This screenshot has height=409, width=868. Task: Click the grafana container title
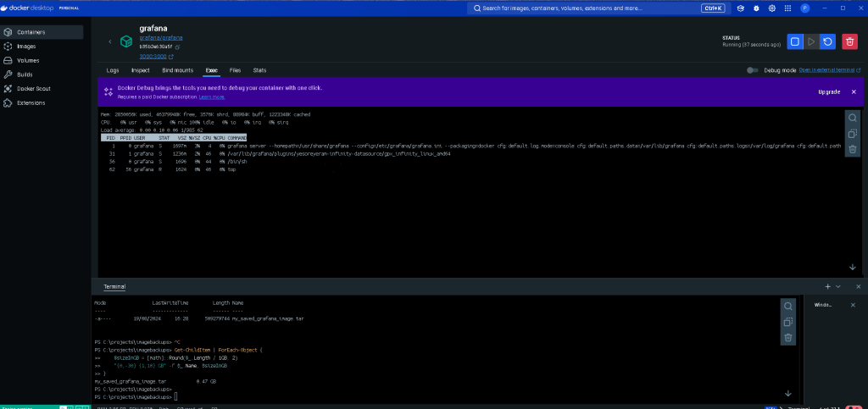pyautogui.click(x=153, y=28)
